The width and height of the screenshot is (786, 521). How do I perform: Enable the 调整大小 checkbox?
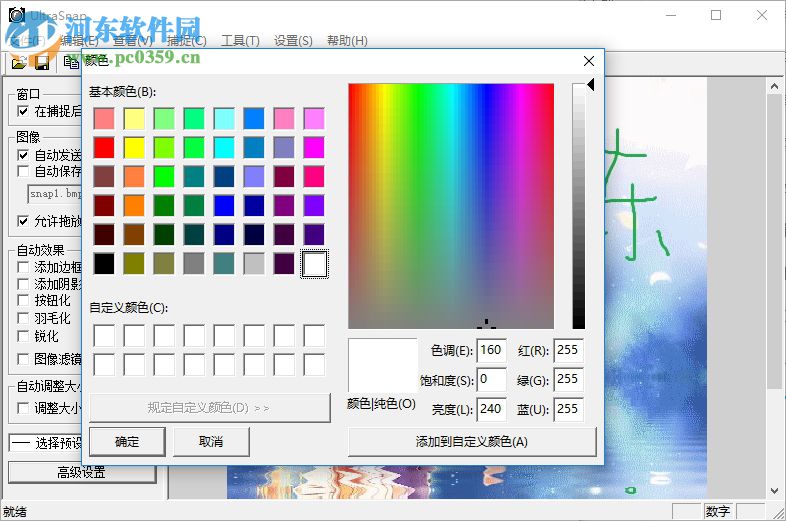23,408
